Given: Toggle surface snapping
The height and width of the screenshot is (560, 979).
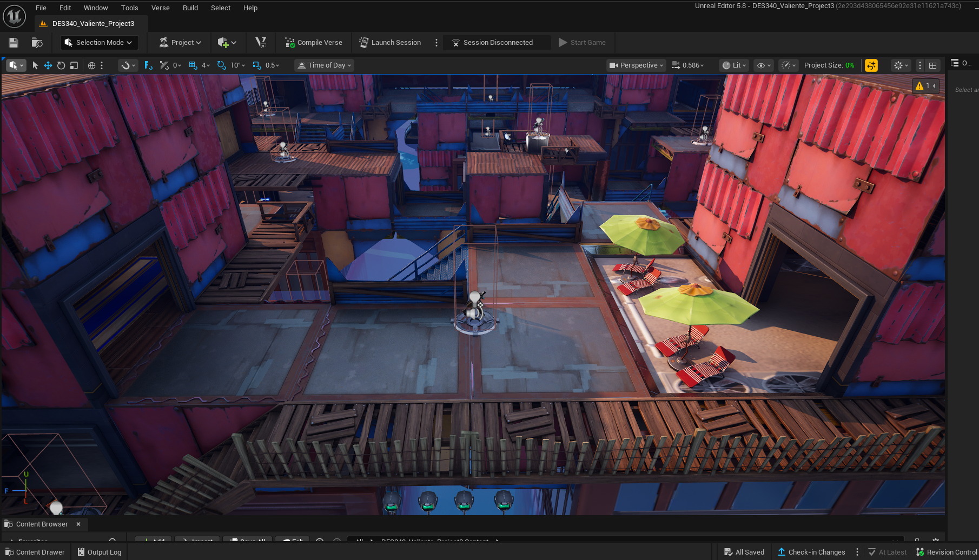Looking at the screenshot, I should click(x=129, y=65).
